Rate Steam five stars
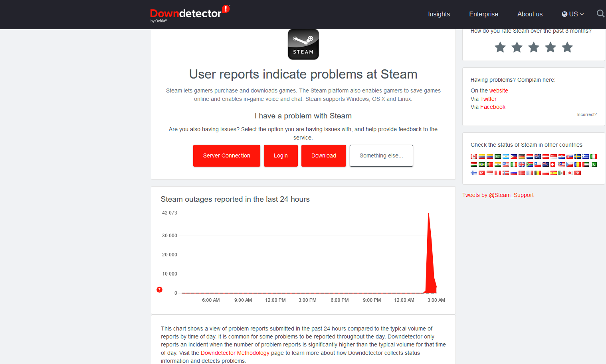 coord(567,47)
